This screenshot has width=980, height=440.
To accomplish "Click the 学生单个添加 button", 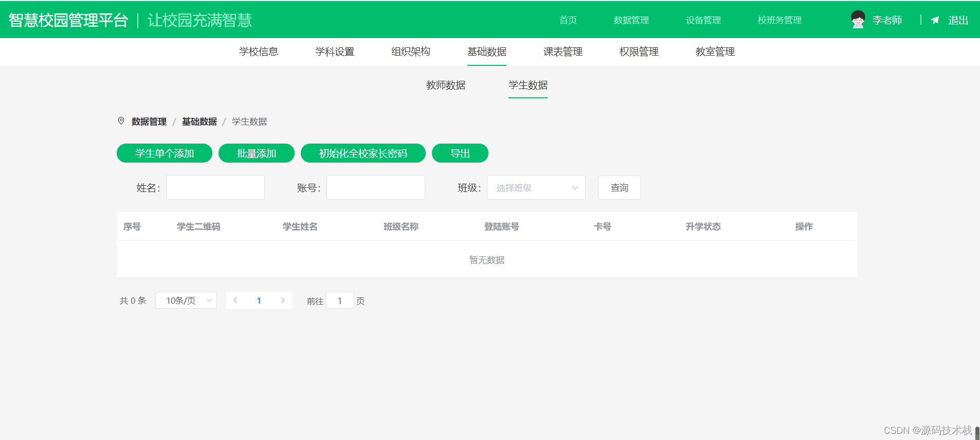I will [x=165, y=153].
